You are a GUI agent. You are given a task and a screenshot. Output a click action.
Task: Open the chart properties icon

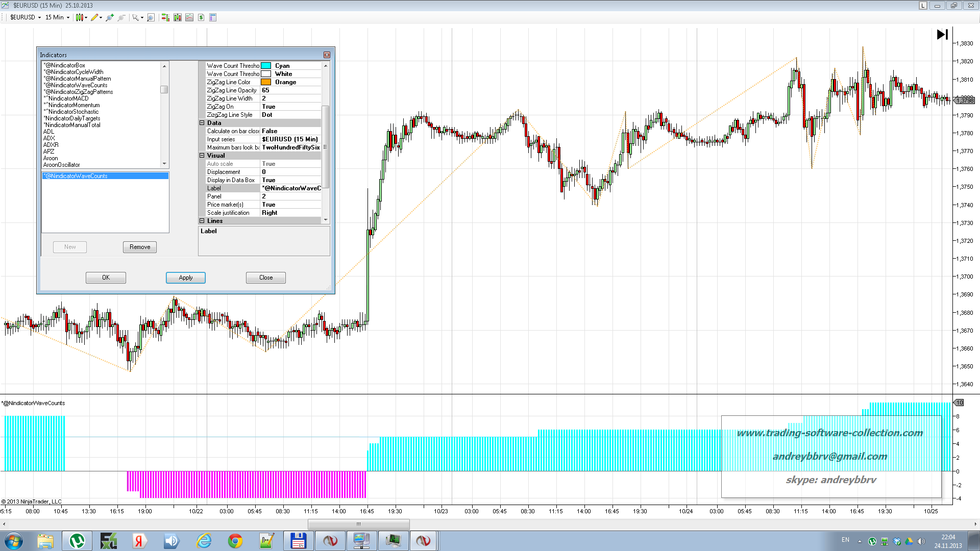coord(213,17)
